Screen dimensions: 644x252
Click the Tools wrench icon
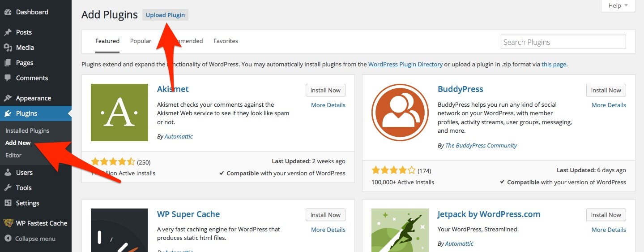pos(8,188)
